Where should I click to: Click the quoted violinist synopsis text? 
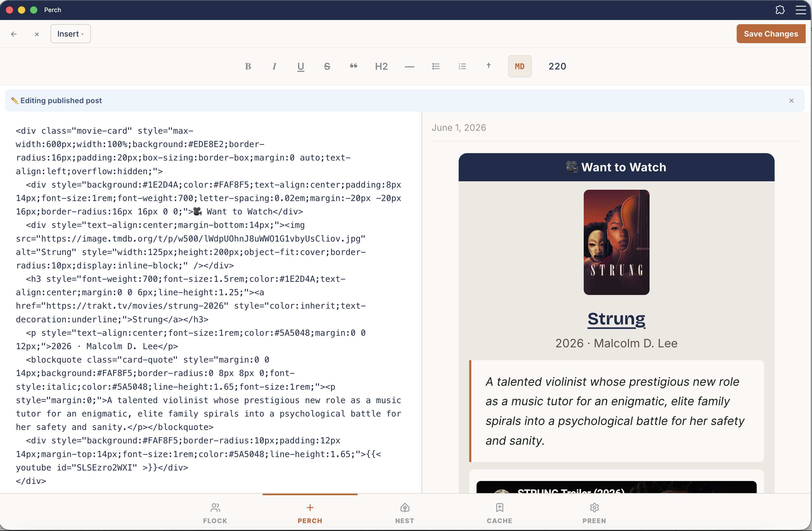click(615, 411)
